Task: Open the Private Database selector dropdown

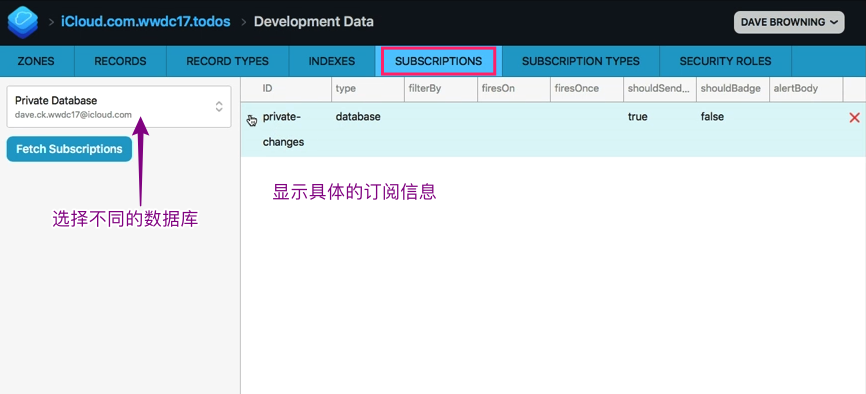Action: tap(119, 107)
